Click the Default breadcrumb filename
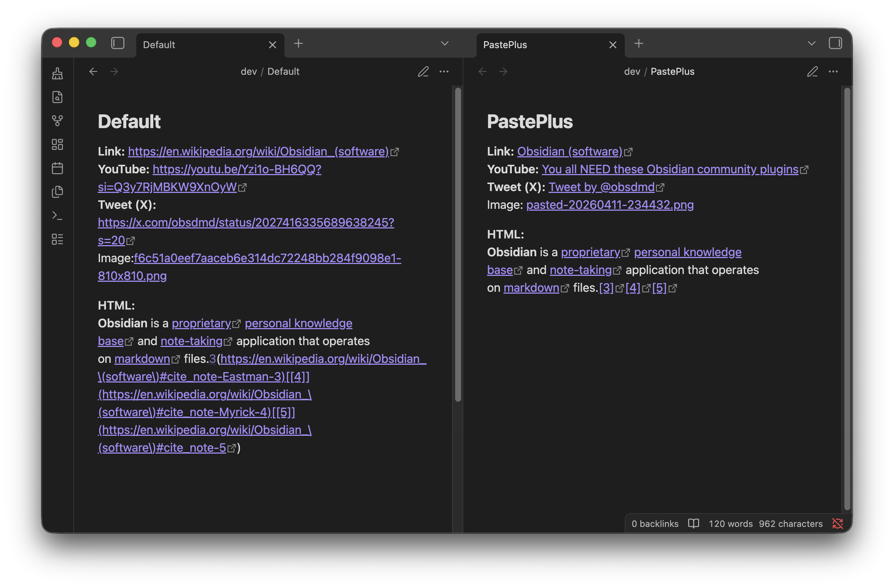Image resolution: width=894 pixels, height=588 pixels. point(283,71)
